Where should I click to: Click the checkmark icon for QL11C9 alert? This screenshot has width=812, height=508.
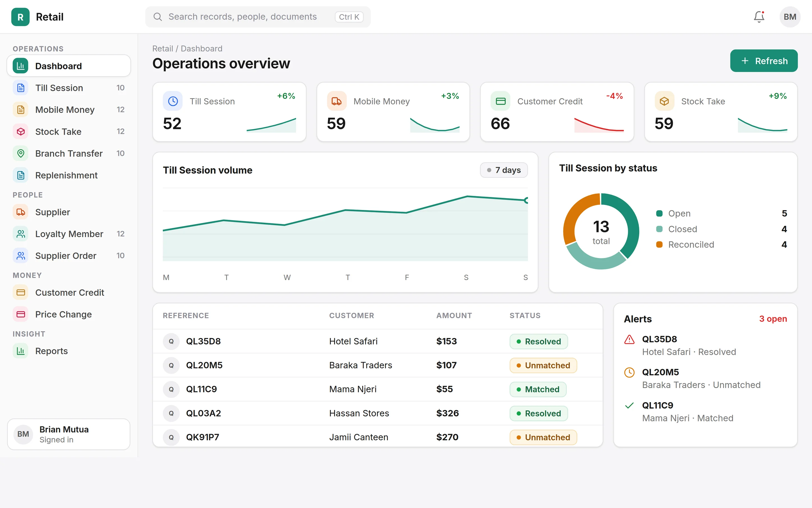tap(629, 406)
